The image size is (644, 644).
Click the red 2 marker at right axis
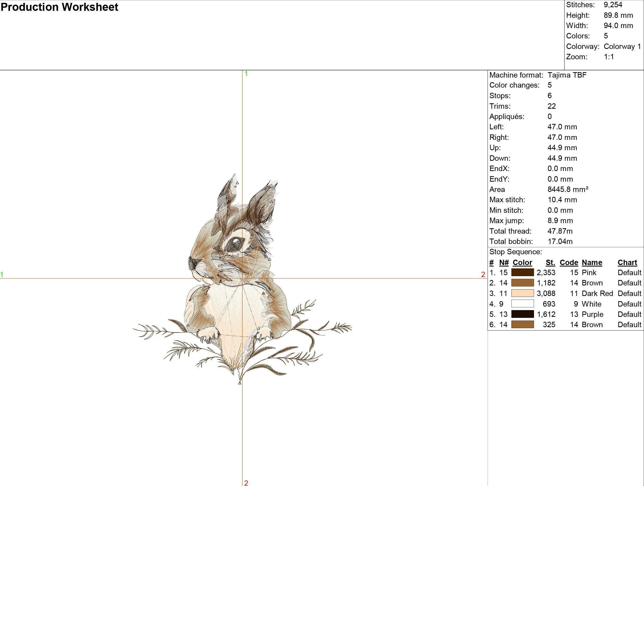[x=483, y=275]
